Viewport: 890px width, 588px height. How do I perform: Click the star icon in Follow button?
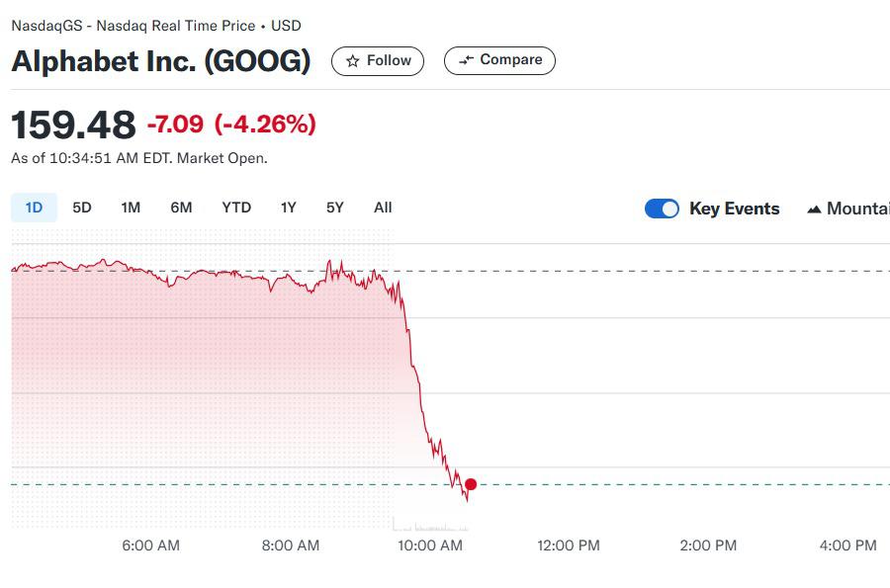pyautogui.click(x=352, y=61)
